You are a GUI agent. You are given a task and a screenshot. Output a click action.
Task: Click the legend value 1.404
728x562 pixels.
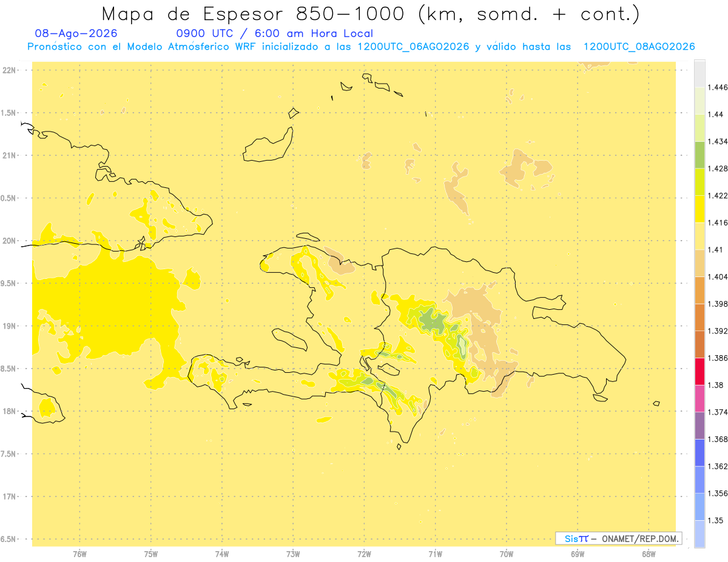click(718, 276)
